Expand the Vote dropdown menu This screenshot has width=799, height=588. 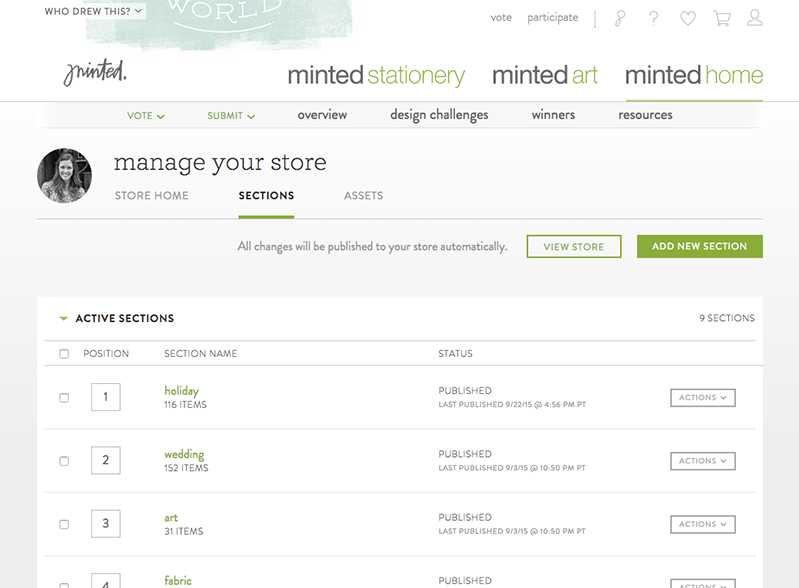pyautogui.click(x=146, y=116)
